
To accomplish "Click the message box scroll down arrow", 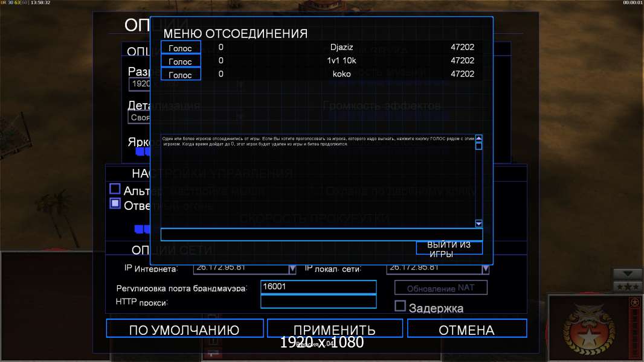I will [478, 223].
